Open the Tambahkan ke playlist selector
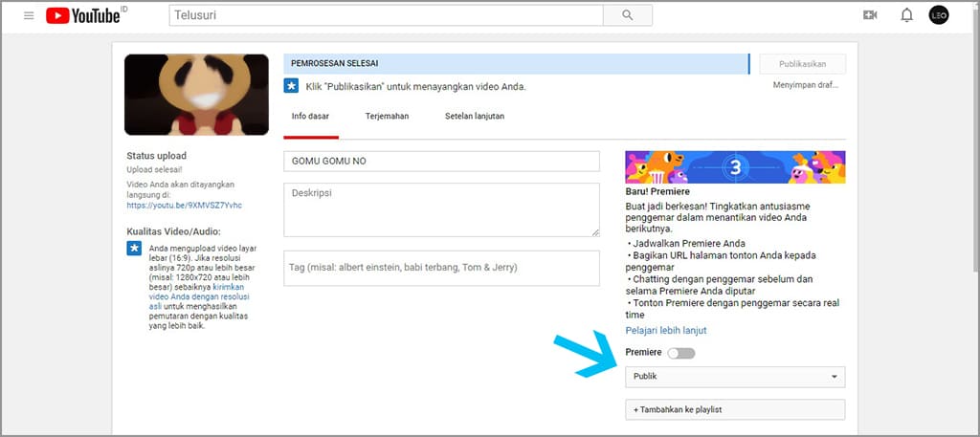This screenshot has height=437, width=980. pos(734,409)
